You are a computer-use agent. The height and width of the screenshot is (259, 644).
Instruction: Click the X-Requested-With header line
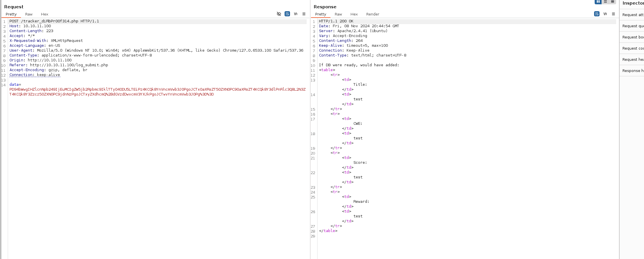[x=46, y=41]
